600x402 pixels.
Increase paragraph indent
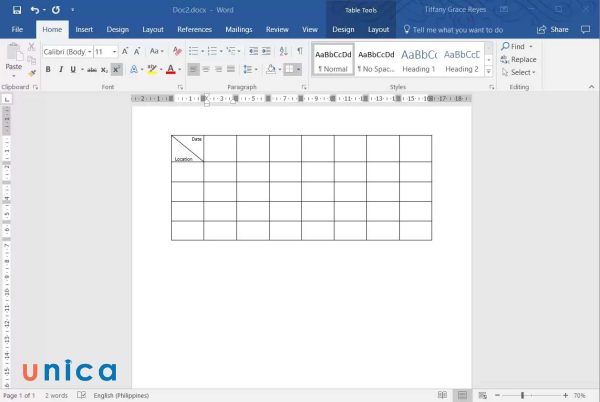tap(266, 51)
